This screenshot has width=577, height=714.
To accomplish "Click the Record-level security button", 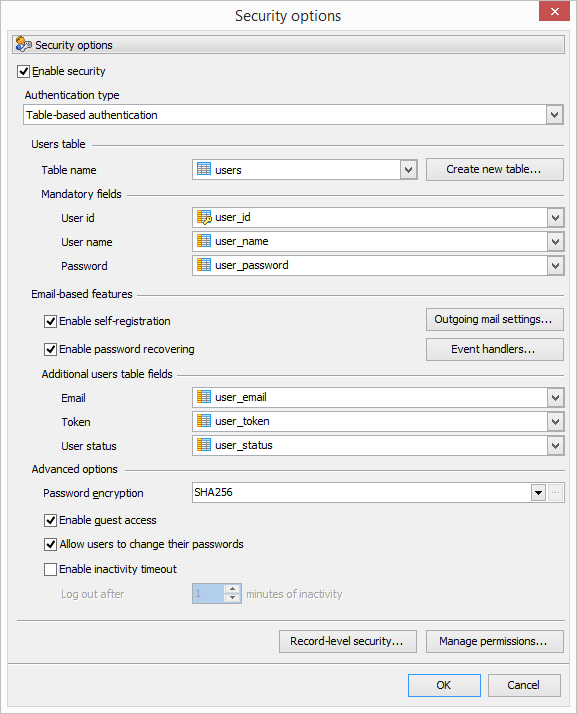I will click(x=347, y=641).
